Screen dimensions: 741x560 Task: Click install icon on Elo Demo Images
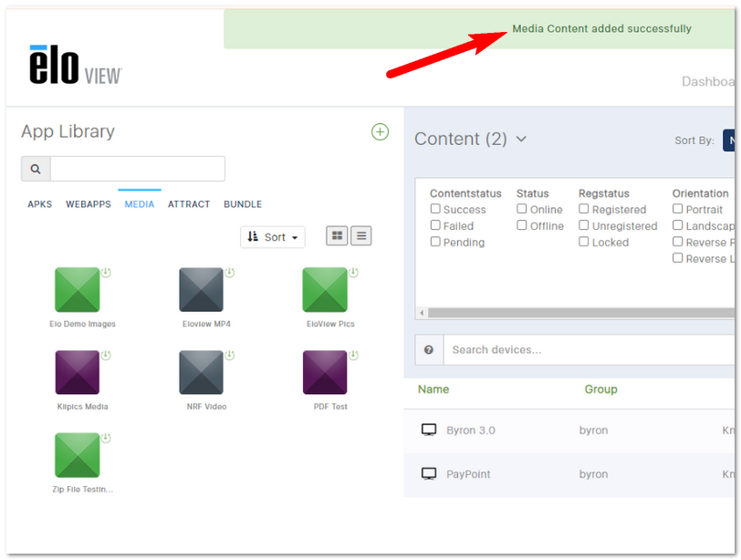pos(106,273)
